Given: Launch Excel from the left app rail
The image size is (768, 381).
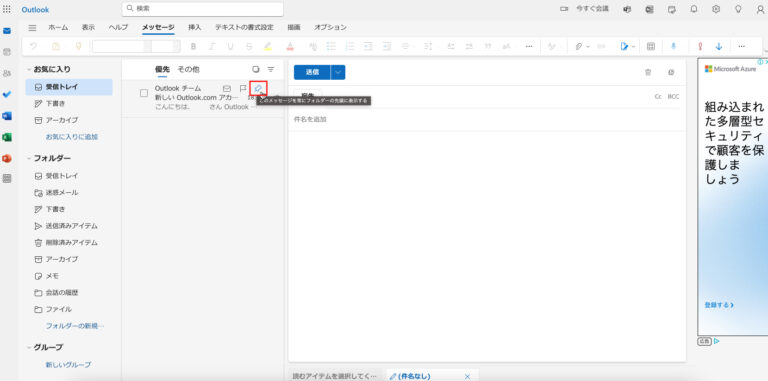Looking at the screenshot, I should click(7, 137).
